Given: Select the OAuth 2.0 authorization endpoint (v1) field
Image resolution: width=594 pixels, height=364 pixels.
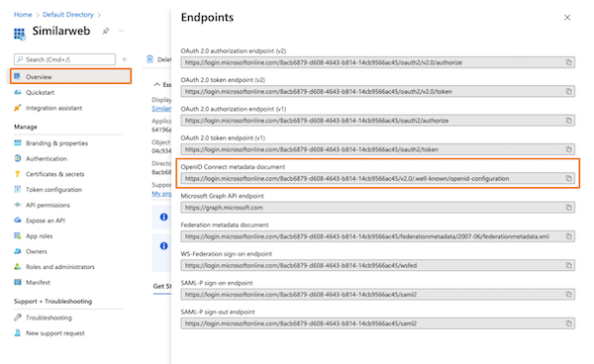Looking at the screenshot, I should point(378,121).
